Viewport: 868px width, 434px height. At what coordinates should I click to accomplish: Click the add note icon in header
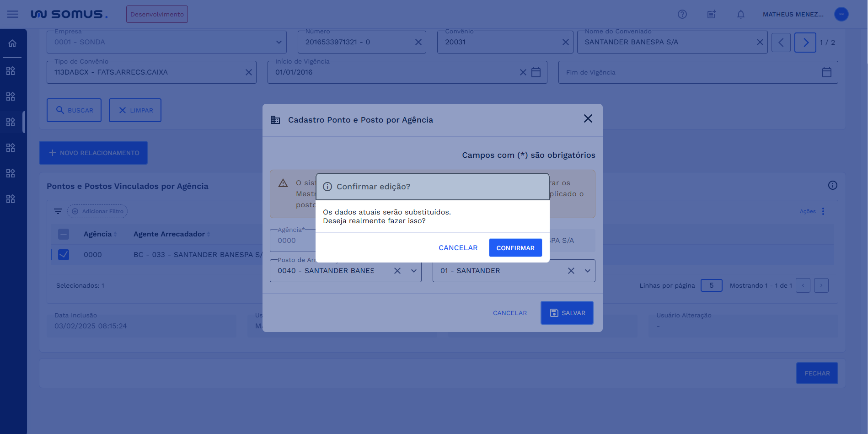711,14
